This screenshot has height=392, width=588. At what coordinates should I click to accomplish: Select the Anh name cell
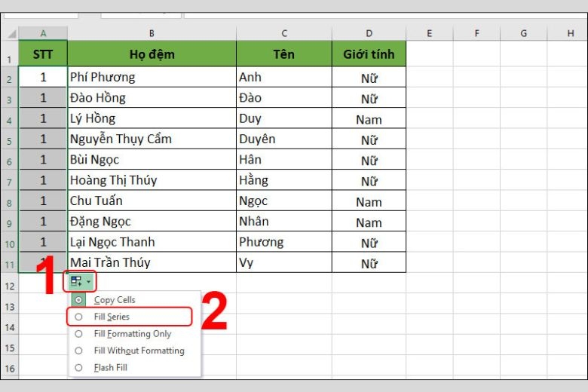tap(284, 77)
